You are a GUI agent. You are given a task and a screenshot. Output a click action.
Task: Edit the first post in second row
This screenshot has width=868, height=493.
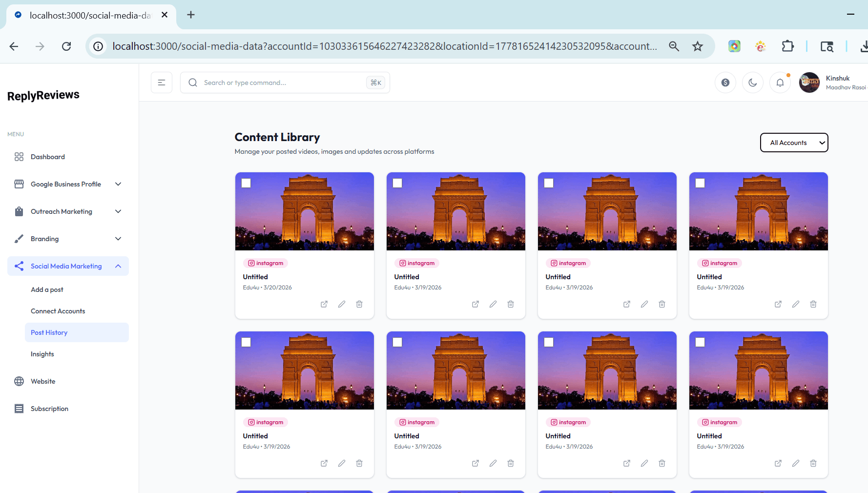pos(342,463)
